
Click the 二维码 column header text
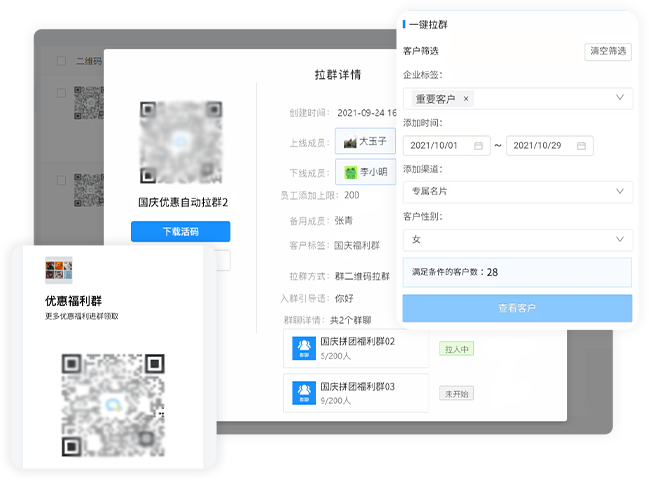pos(89,61)
